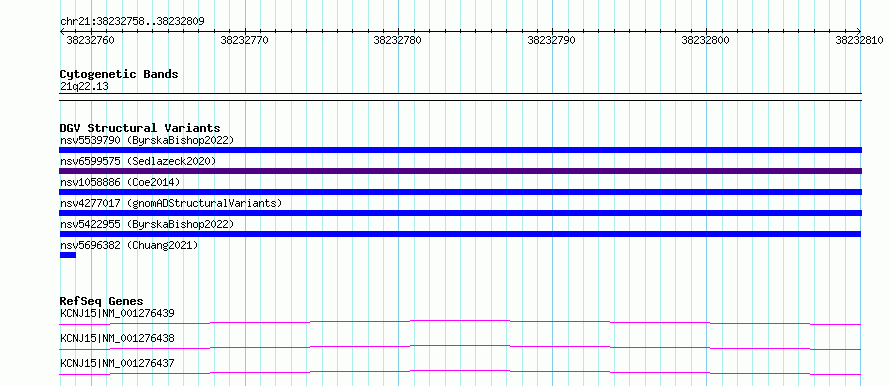The image size is (890, 386).
Task: Click ruler position 38232810
Action: (859, 40)
